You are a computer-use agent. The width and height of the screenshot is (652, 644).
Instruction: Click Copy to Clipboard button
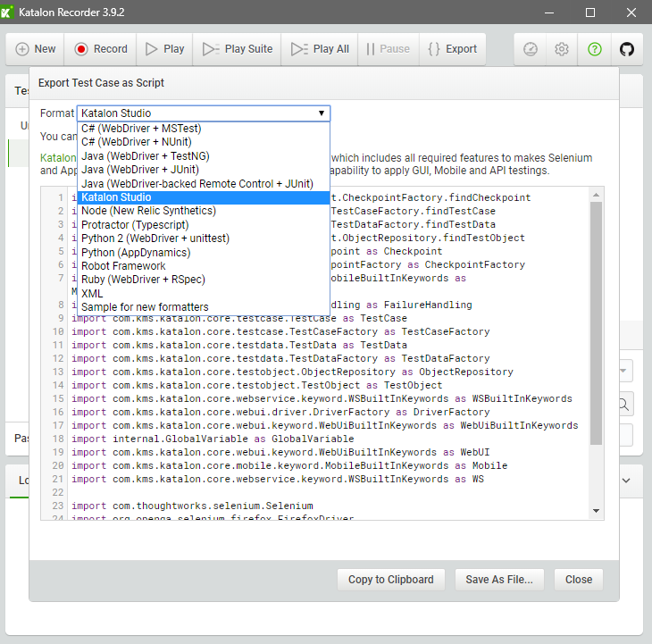tap(391, 580)
